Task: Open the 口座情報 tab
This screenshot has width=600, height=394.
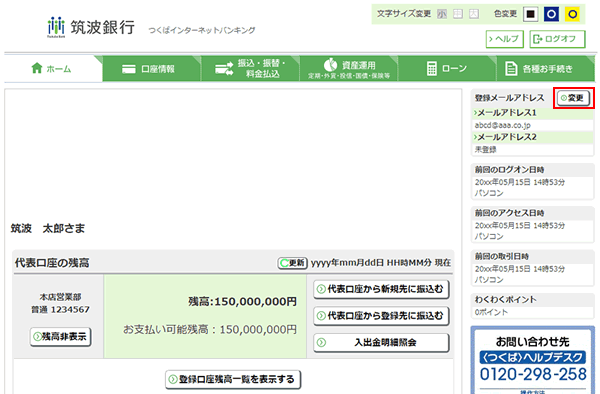Action: tap(152, 68)
